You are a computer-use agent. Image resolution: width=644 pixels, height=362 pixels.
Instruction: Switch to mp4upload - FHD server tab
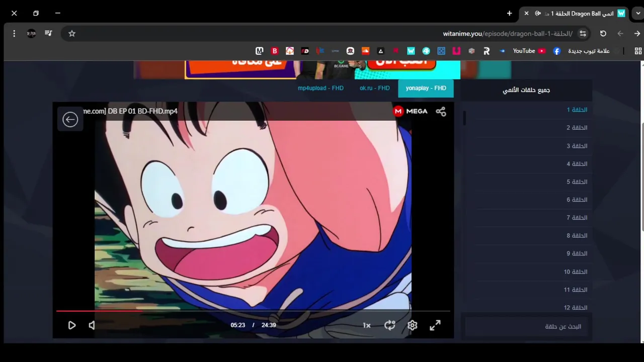click(x=320, y=88)
